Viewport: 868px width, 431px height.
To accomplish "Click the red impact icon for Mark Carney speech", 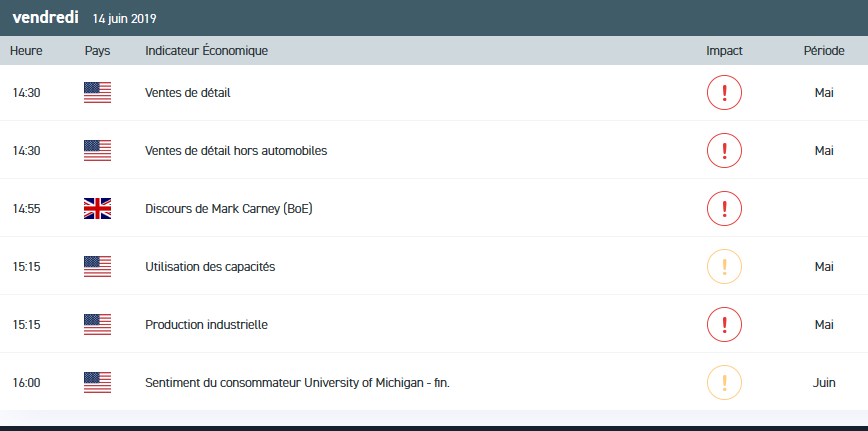I will [724, 209].
